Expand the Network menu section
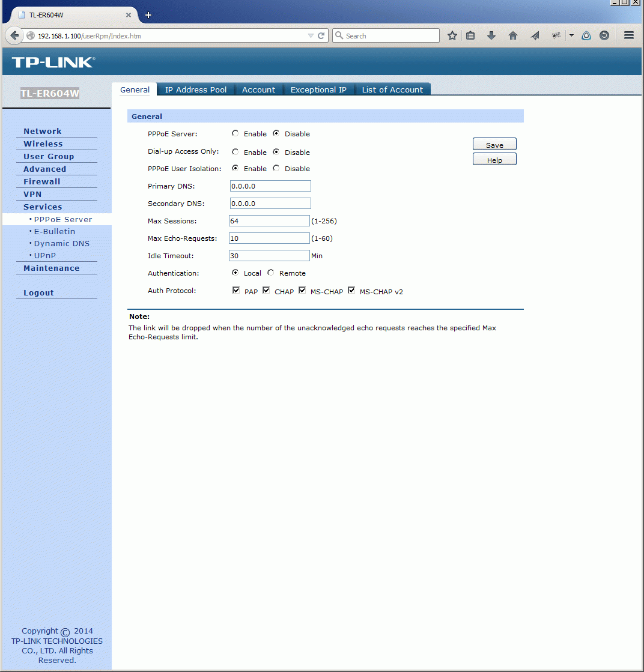Viewport: 644px width, 672px height. tap(43, 131)
